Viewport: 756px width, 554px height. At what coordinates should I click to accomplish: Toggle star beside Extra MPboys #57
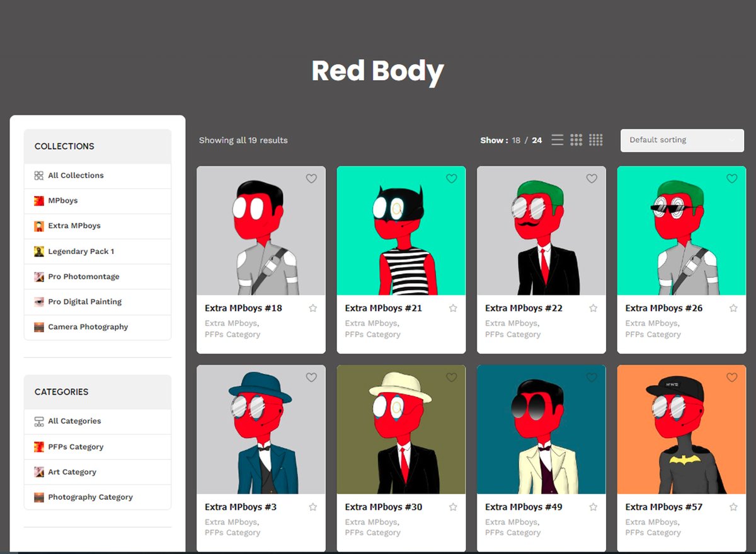(733, 507)
